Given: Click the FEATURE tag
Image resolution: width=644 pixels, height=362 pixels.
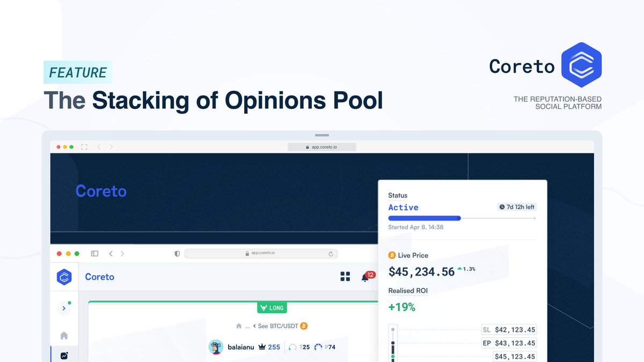Looking at the screenshot, I should 78,72.
